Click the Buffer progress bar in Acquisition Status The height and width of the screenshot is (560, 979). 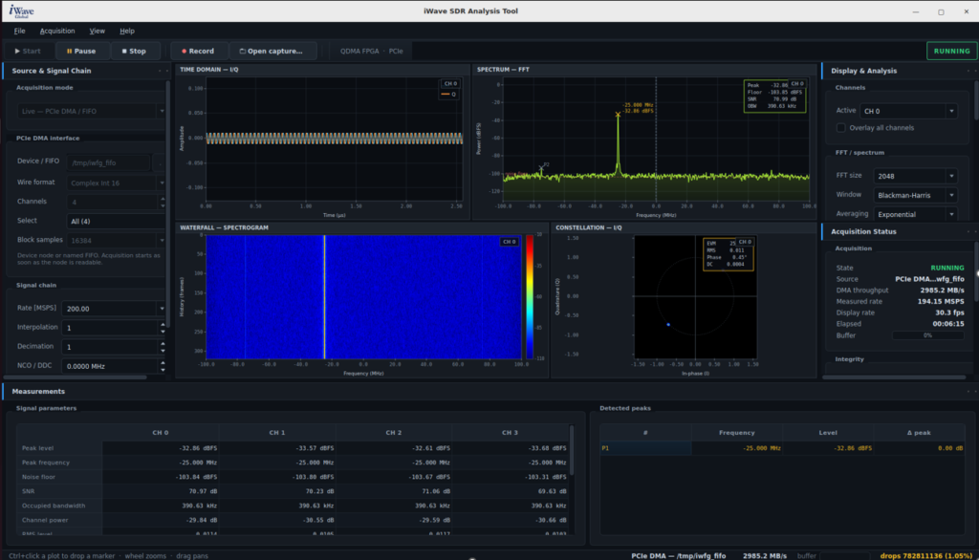coord(927,335)
